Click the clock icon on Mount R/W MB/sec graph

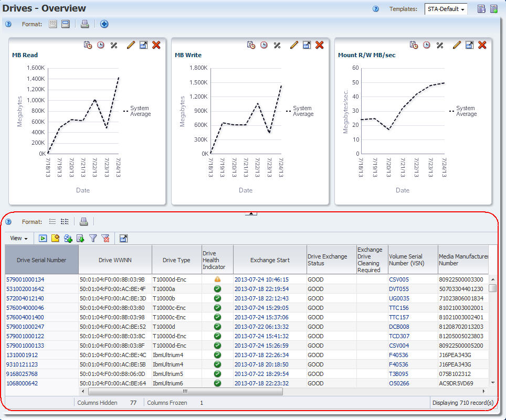[x=427, y=46]
